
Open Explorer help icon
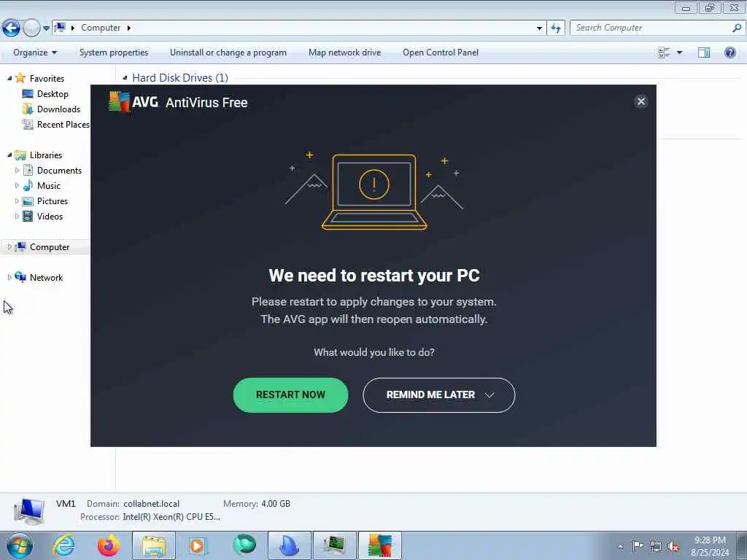(729, 52)
